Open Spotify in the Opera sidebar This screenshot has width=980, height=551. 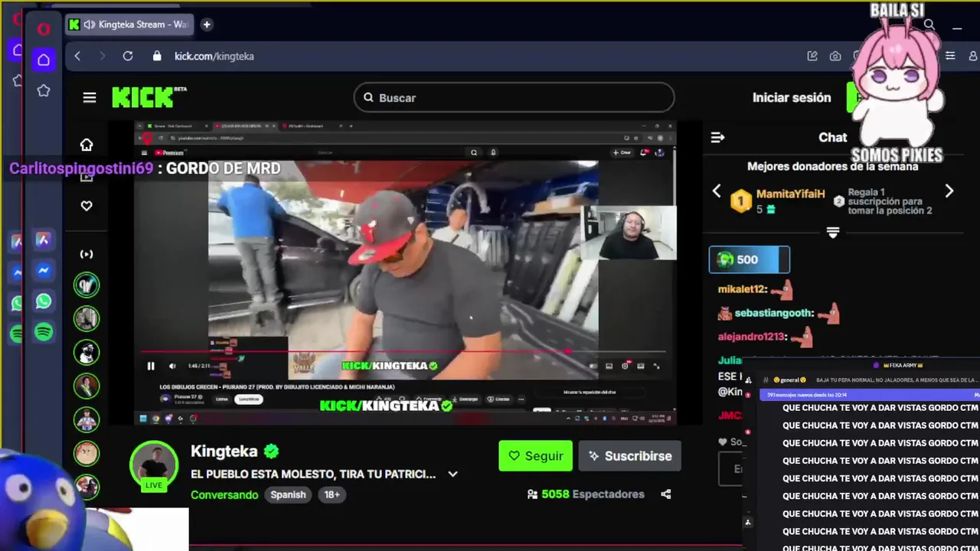(44, 332)
